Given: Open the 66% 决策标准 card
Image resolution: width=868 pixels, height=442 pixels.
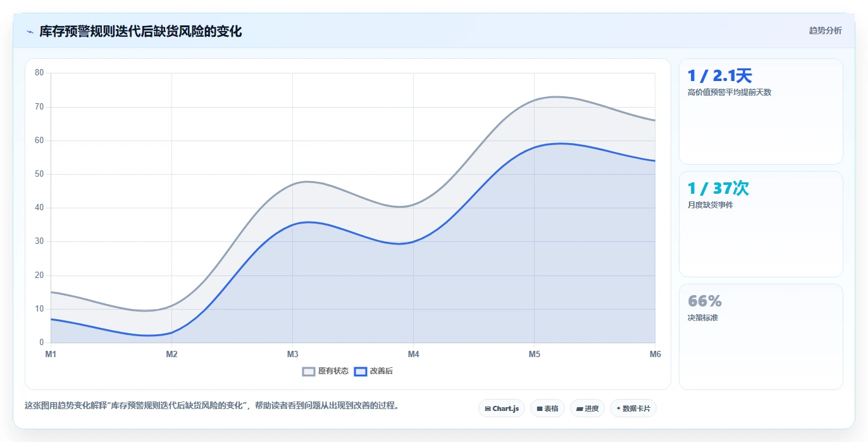Looking at the screenshot, I should [760, 337].
